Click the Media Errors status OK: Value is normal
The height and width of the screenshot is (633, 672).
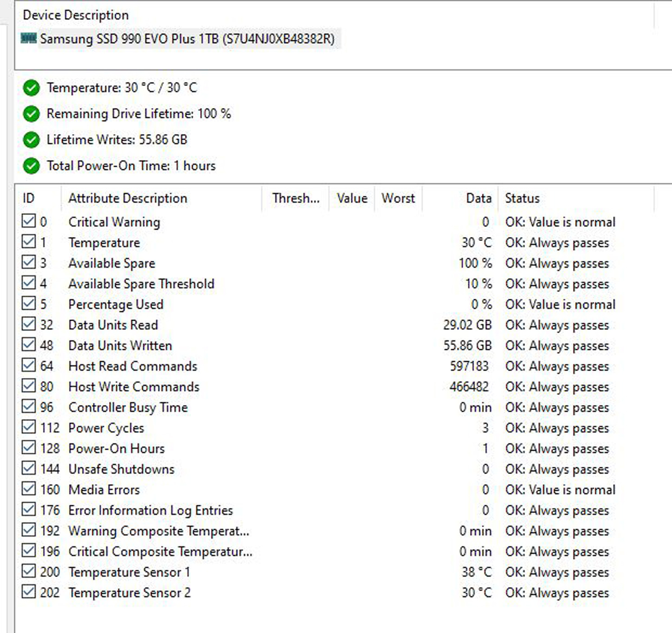pos(560,490)
